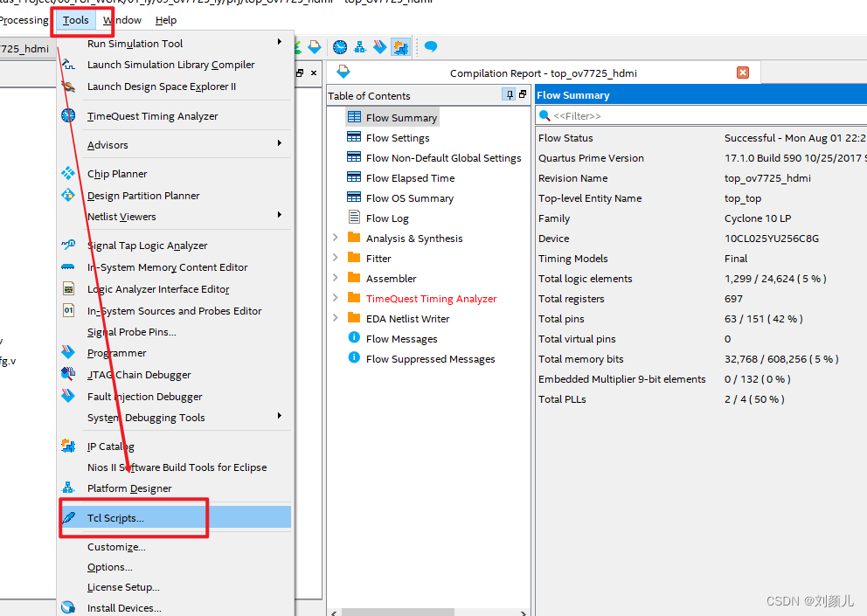Open the Advisors submenu
Screen dimensions: 867x616
[176, 144]
